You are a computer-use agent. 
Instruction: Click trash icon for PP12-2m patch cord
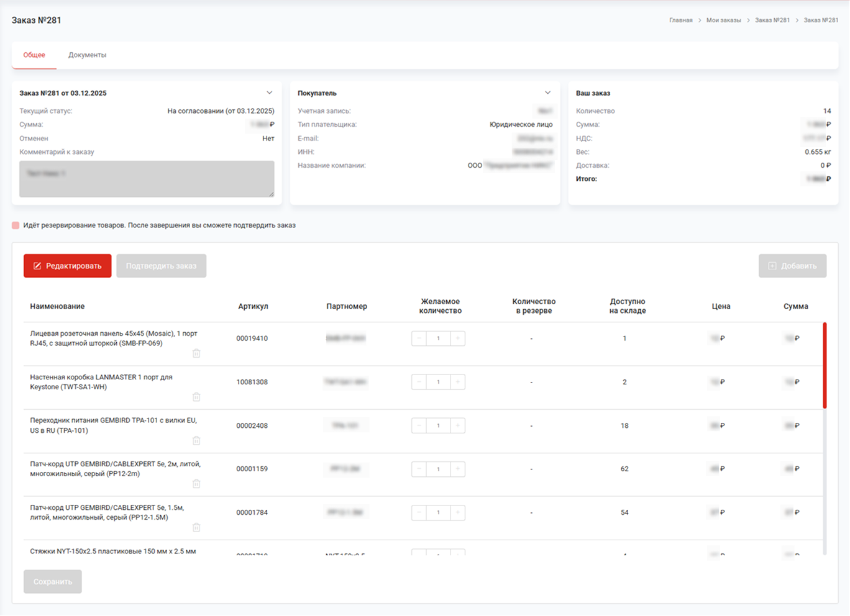pos(196,484)
